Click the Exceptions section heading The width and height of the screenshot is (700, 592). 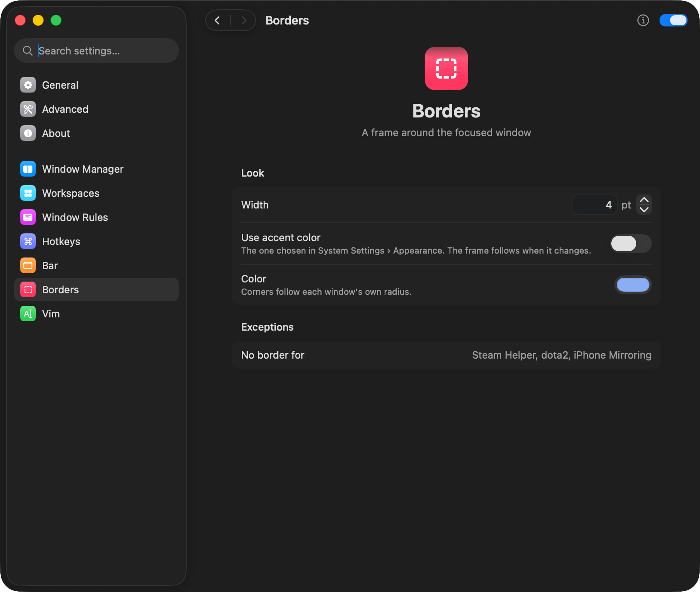[267, 327]
